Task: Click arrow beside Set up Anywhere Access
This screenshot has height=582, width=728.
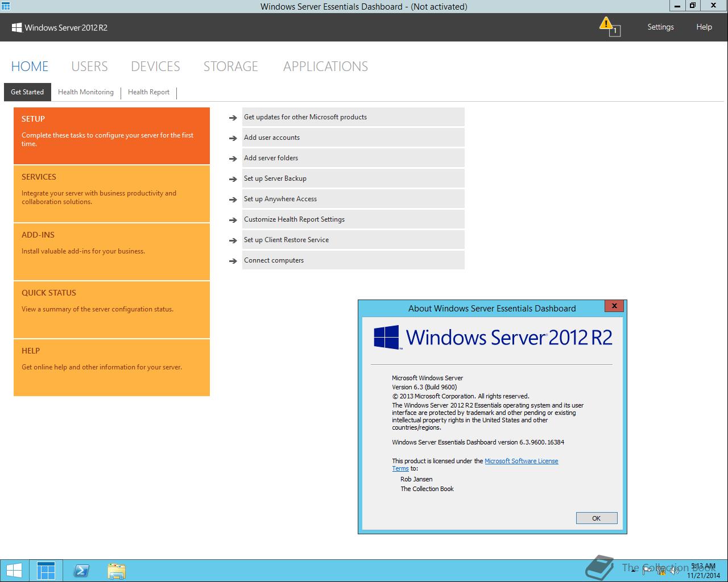Action: coord(233,199)
